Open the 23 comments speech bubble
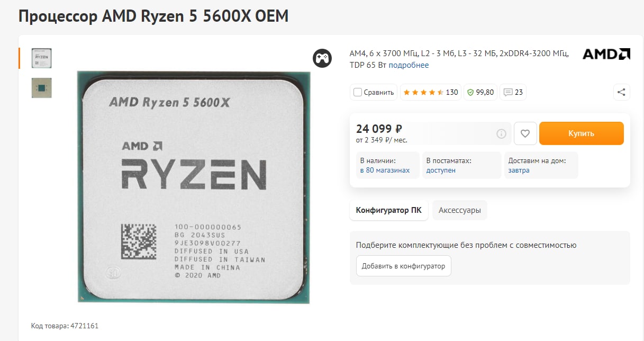The height and width of the screenshot is (341, 644). (513, 92)
